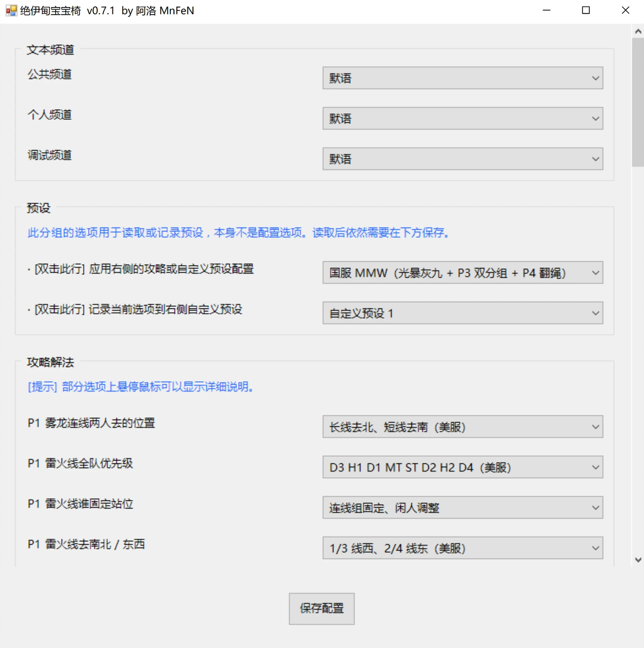Minimize the 绝伊甸宝宝椅 window

547,10
